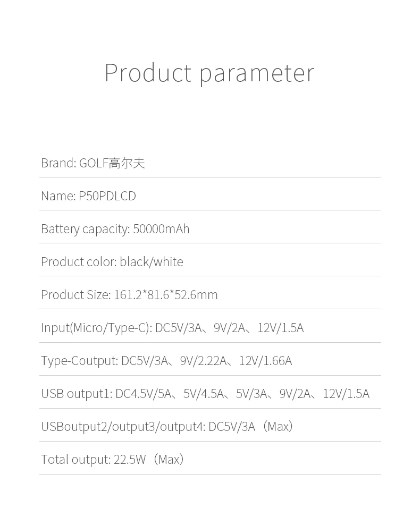Click the Battery capacity label
This screenshot has height=517, width=420.
(85, 229)
